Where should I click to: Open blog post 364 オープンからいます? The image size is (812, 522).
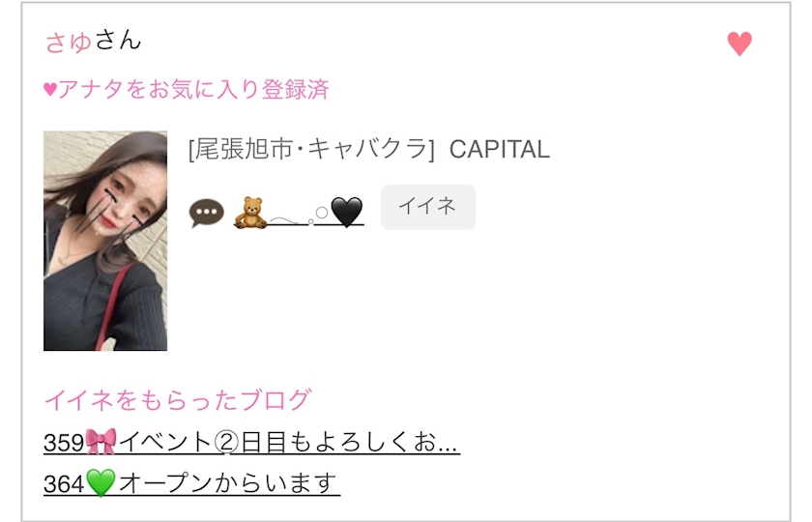[191, 483]
